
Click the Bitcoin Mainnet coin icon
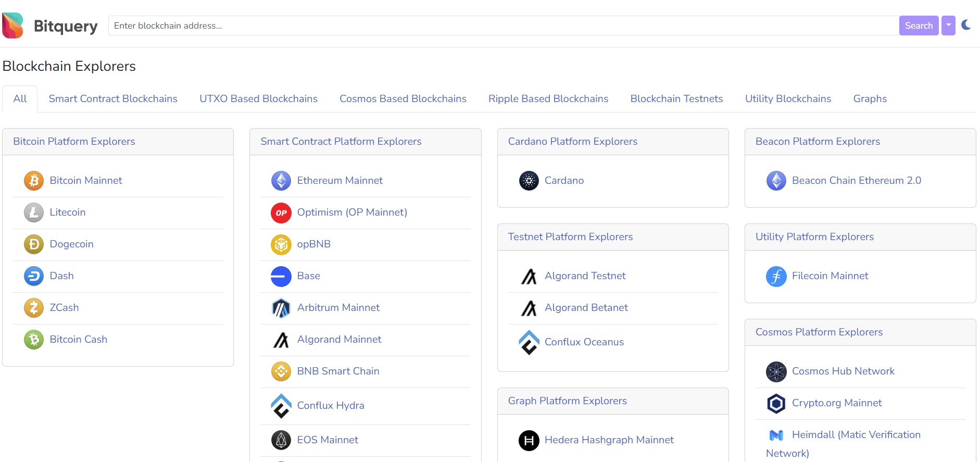(x=34, y=181)
